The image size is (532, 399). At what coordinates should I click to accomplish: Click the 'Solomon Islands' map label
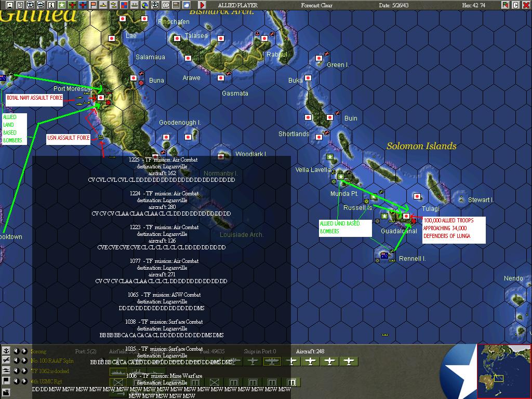tap(421, 146)
